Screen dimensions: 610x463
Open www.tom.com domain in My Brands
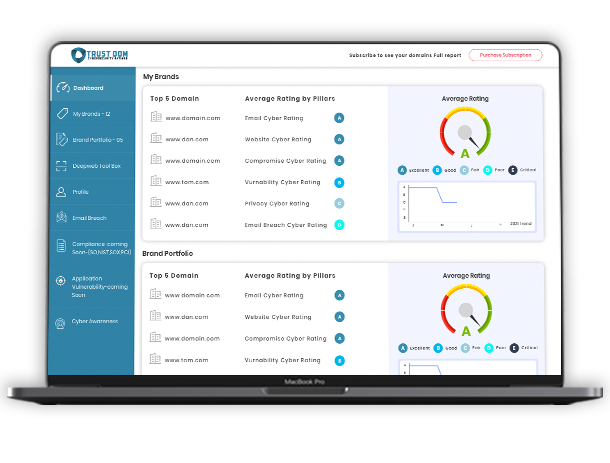coord(187,182)
